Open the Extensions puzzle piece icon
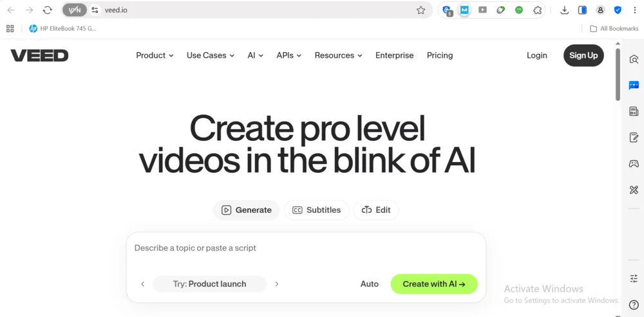644x317 pixels. click(x=537, y=10)
